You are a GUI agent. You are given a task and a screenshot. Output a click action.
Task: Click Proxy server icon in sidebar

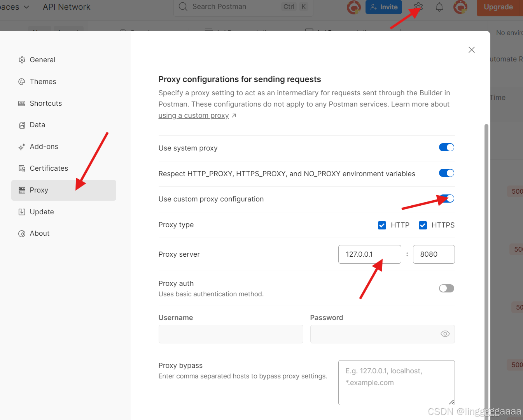pos(22,190)
